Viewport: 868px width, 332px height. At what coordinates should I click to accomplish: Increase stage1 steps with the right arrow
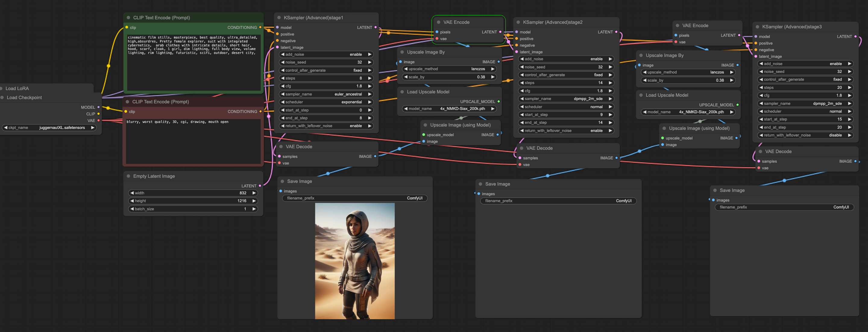coord(370,78)
